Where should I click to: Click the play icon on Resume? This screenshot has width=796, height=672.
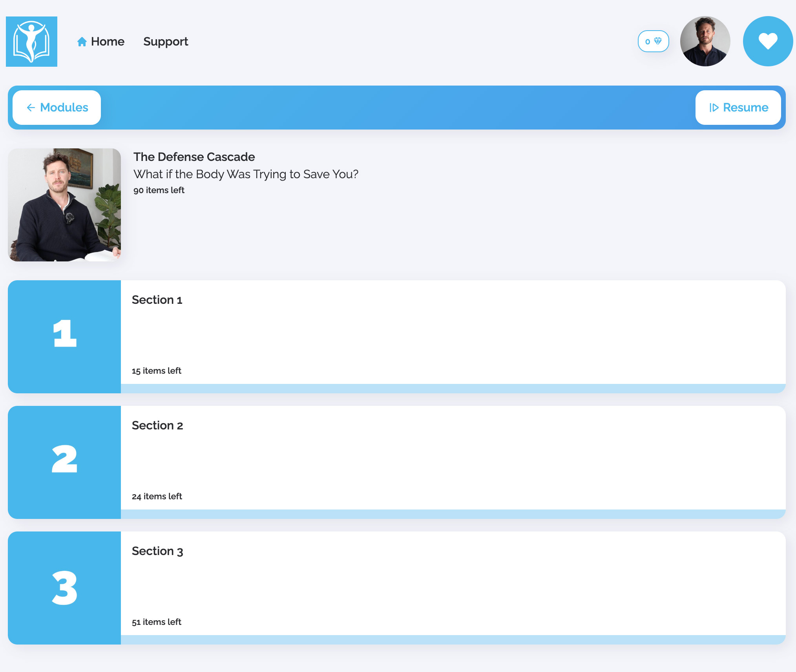pyautogui.click(x=714, y=108)
